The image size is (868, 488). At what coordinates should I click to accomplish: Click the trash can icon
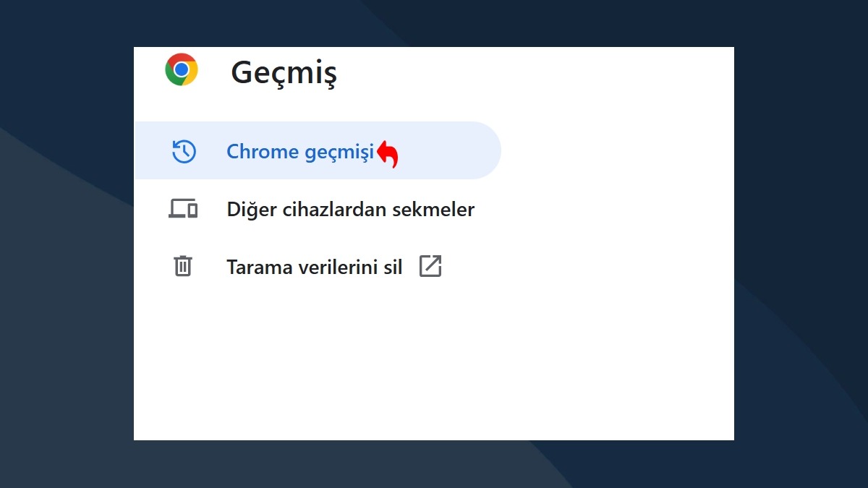(x=183, y=266)
